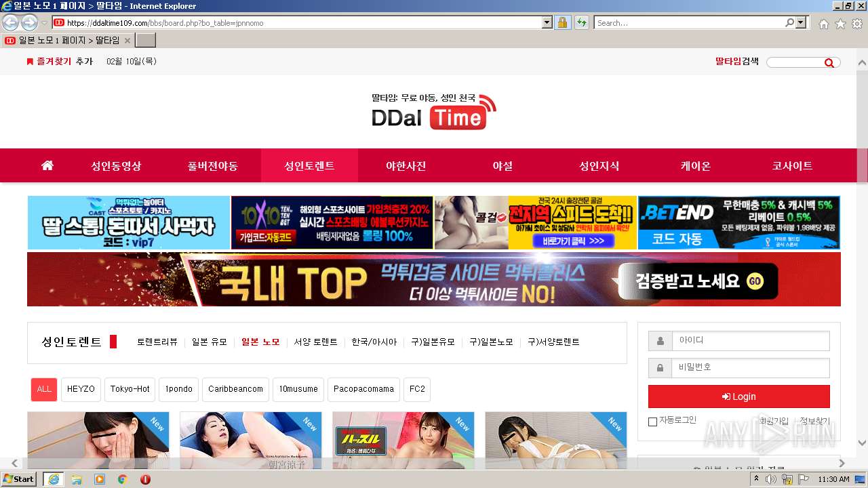This screenshot has height=488, width=868.
Task: Click the red site search magnifier icon
Action: coord(829,62)
